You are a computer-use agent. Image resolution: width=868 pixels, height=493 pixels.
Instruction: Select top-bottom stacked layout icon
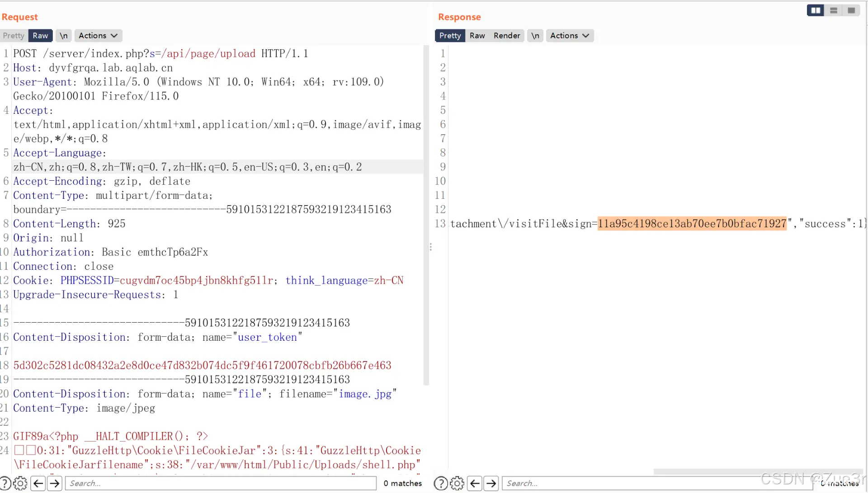[834, 10]
